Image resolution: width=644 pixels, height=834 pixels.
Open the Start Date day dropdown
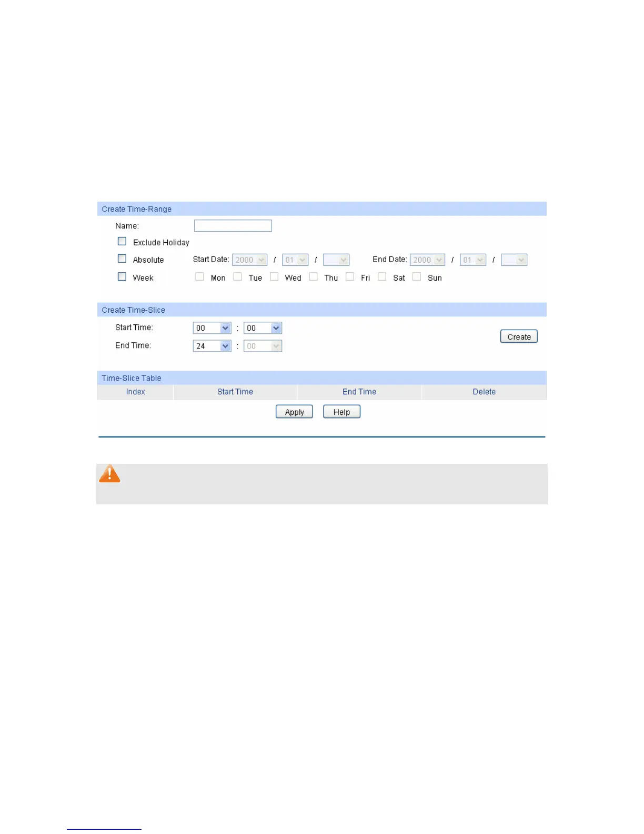coord(336,260)
